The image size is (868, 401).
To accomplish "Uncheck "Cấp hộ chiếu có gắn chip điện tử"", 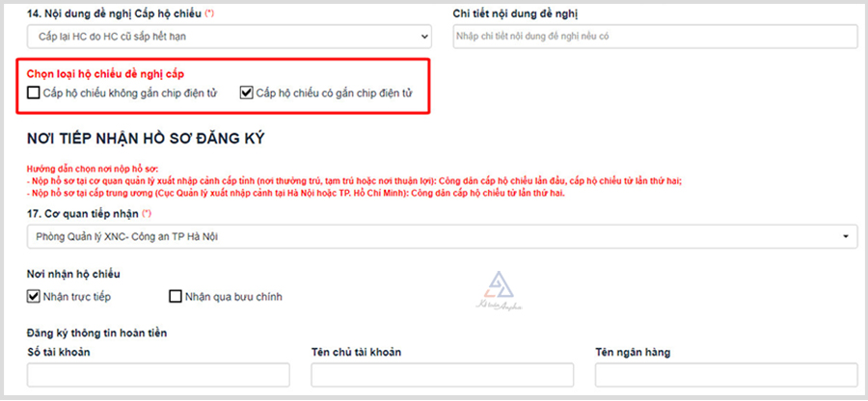I will click(246, 93).
